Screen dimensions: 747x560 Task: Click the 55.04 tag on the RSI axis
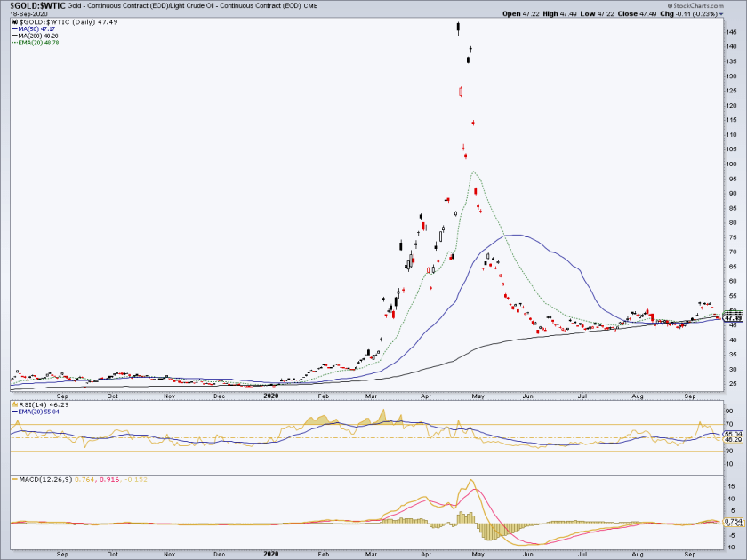point(733,435)
